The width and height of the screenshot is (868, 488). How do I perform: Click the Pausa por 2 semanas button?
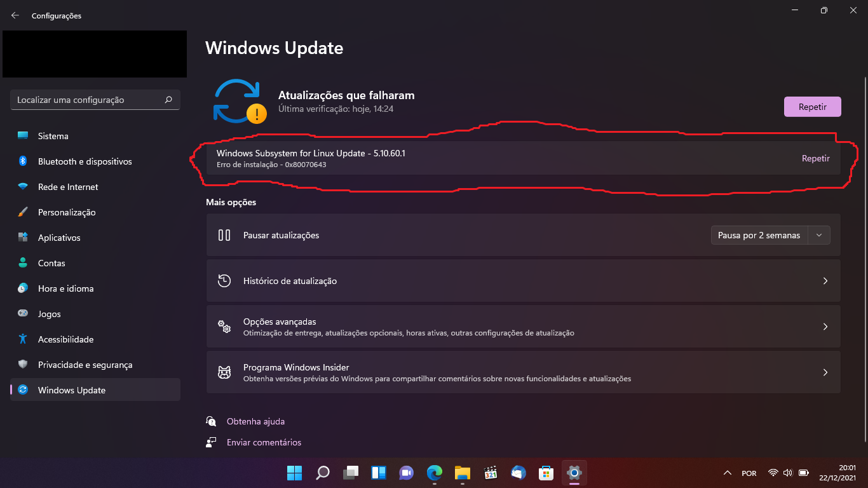coord(759,235)
